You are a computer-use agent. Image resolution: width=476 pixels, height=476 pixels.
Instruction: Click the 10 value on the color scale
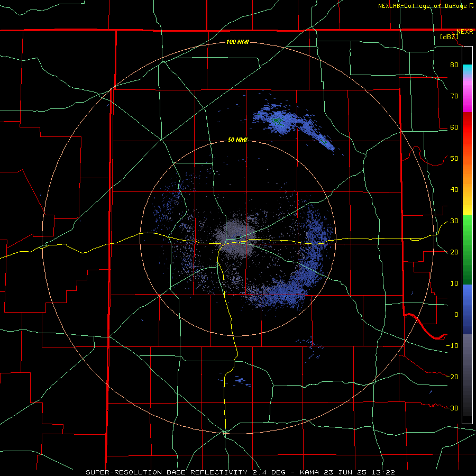(454, 283)
